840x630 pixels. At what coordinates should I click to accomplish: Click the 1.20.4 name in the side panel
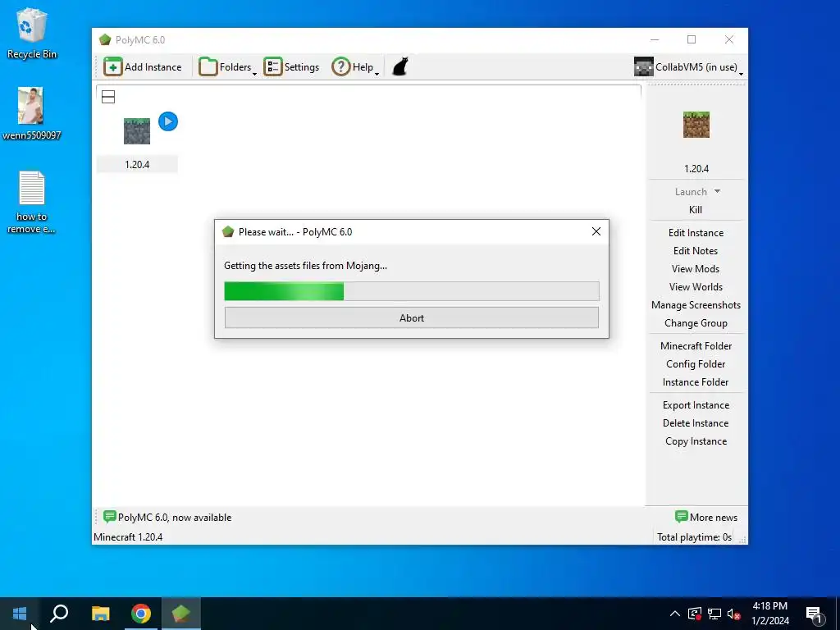[x=696, y=169]
